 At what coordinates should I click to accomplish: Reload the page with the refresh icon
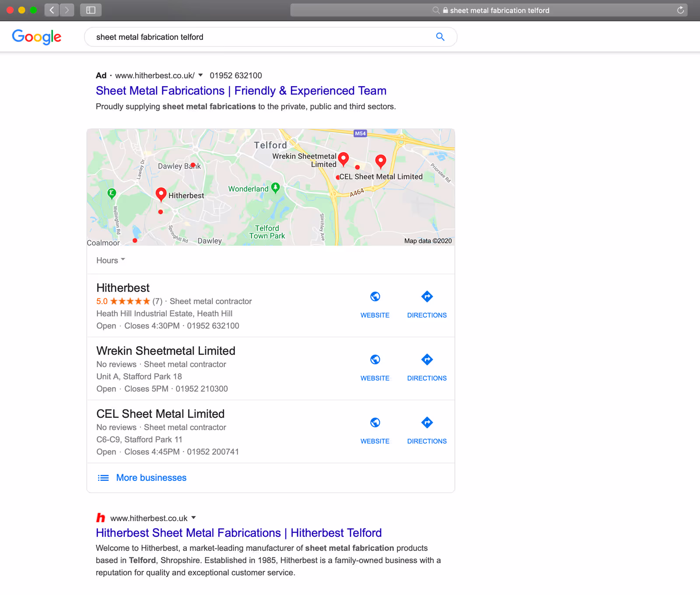[680, 10]
